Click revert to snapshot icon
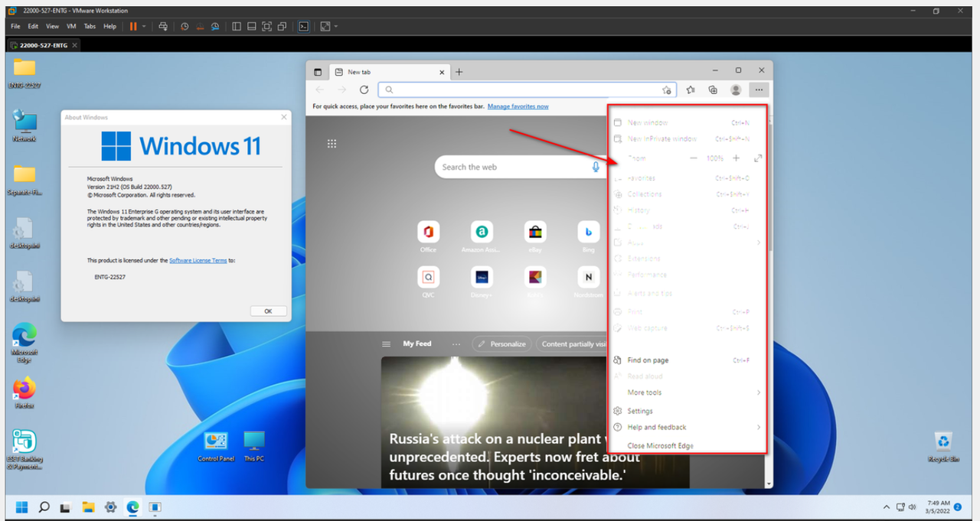 tap(200, 26)
